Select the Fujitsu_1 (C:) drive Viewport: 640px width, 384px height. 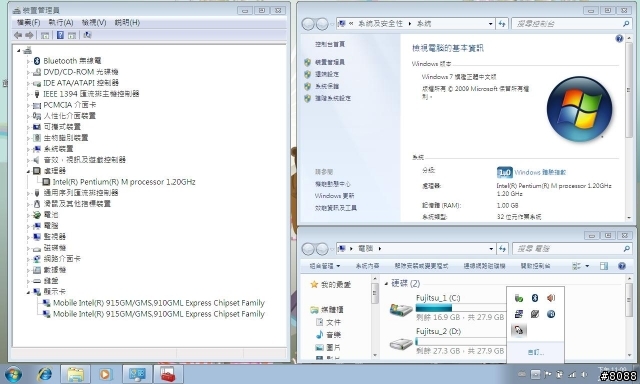click(x=447, y=308)
